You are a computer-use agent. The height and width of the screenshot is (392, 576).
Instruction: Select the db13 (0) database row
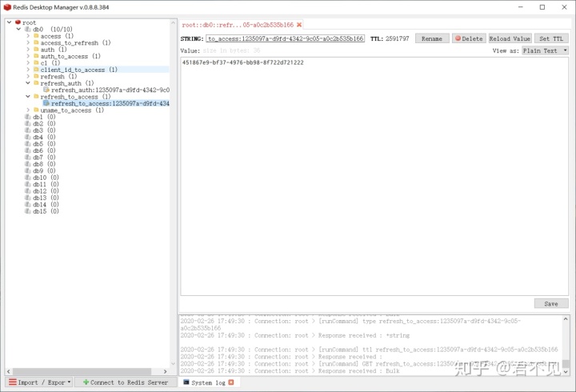click(x=46, y=198)
